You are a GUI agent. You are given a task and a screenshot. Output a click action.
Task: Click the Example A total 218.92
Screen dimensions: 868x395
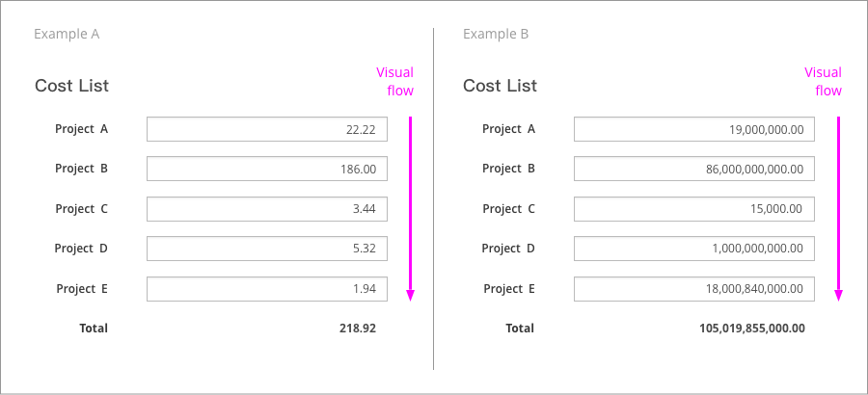point(358,329)
